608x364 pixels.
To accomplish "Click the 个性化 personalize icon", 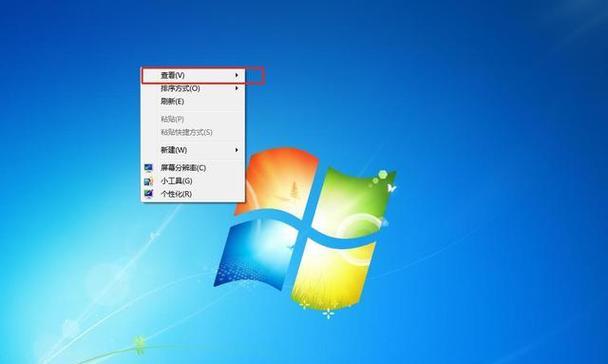I will coord(148,193).
